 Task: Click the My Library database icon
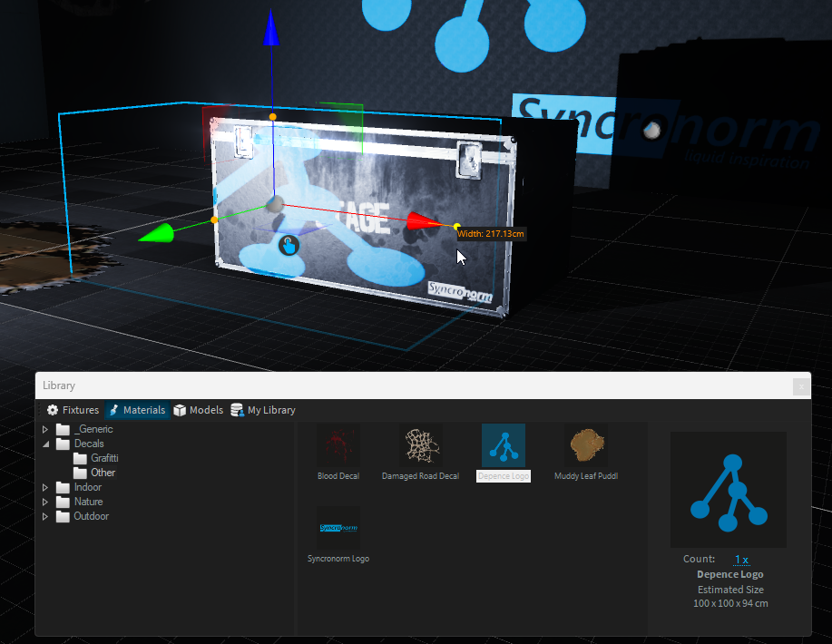[x=237, y=410]
